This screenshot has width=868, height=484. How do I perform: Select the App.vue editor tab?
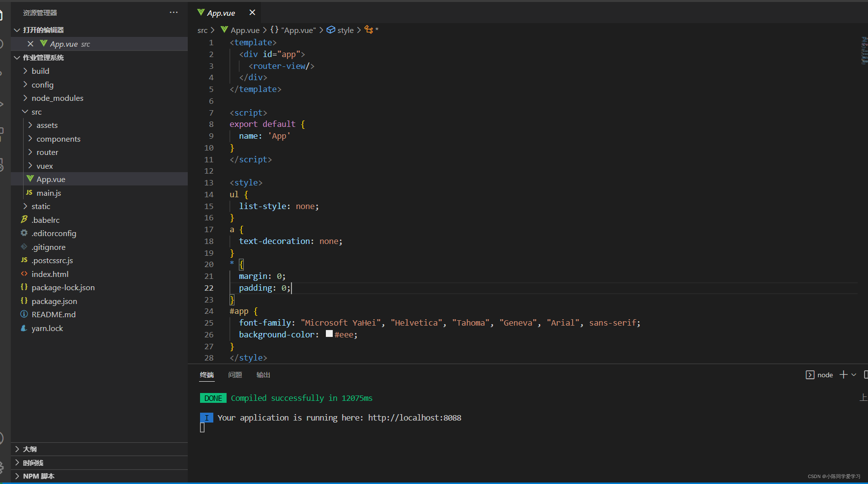[224, 13]
